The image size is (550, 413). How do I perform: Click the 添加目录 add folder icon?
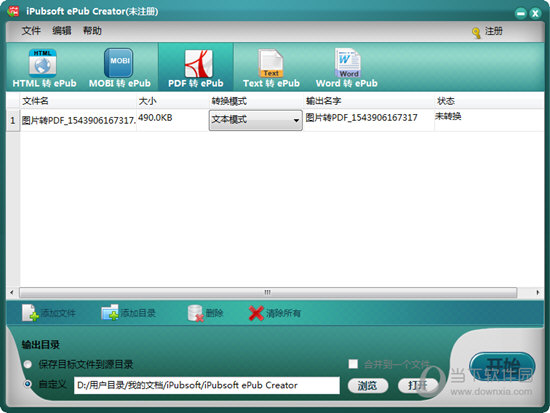coord(110,312)
